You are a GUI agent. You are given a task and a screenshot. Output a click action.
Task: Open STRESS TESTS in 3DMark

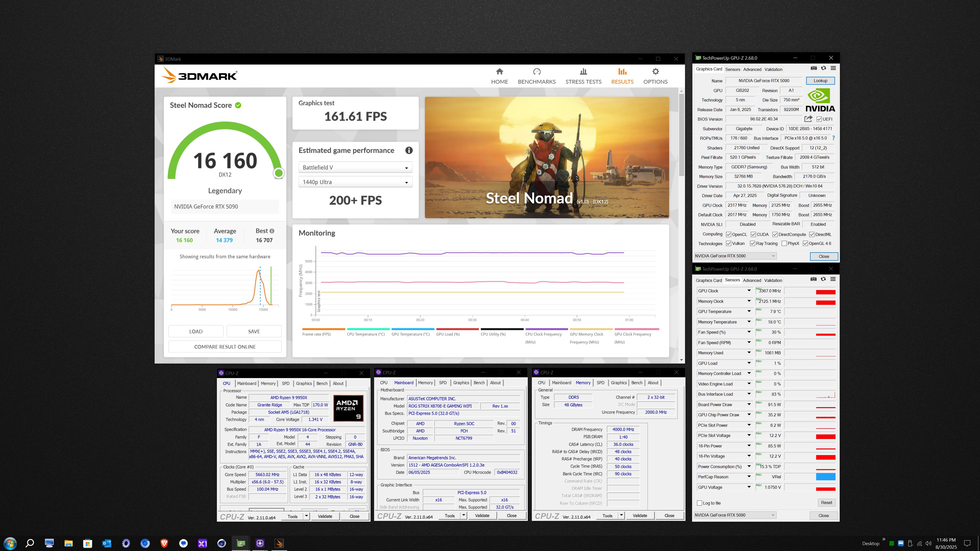coord(583,76)
